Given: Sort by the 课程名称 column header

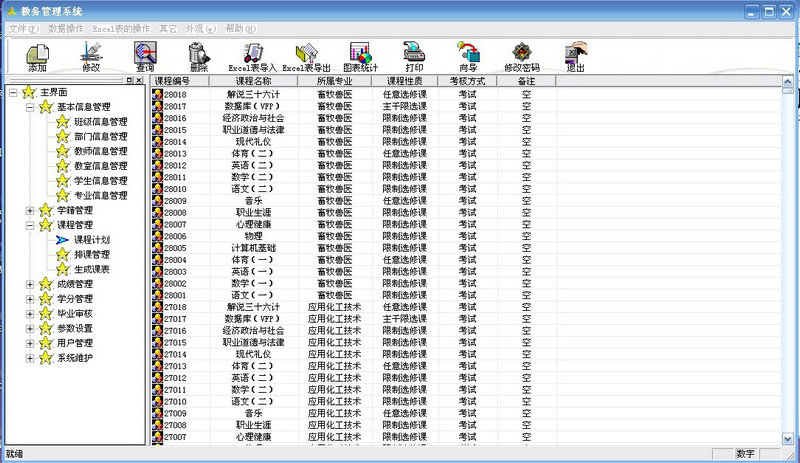Looking at the screenshot, I should (253, 81).
